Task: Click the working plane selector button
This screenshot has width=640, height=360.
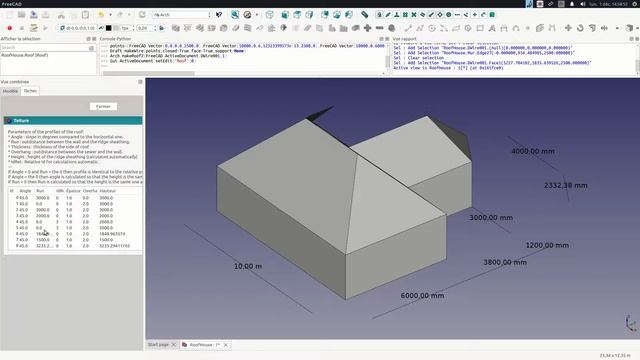Action: [x=78, y=28]
